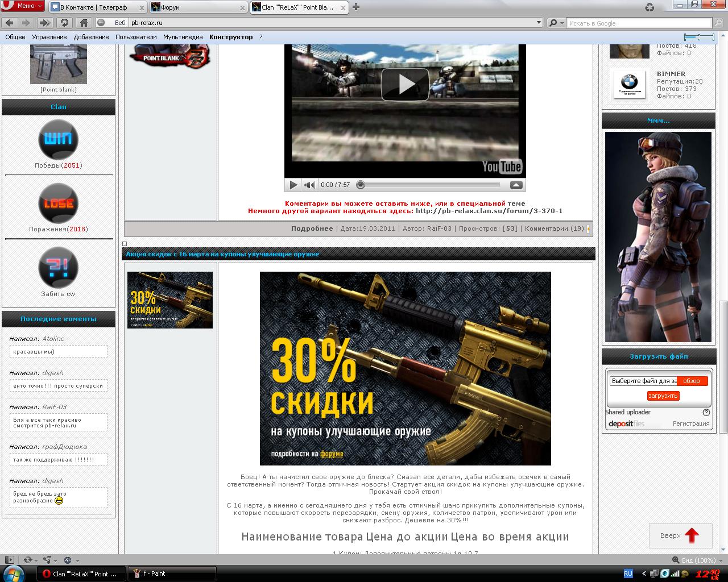
Task: Open the Конструктор menu item
Action: pyautogui.click(x=230, y=37)
